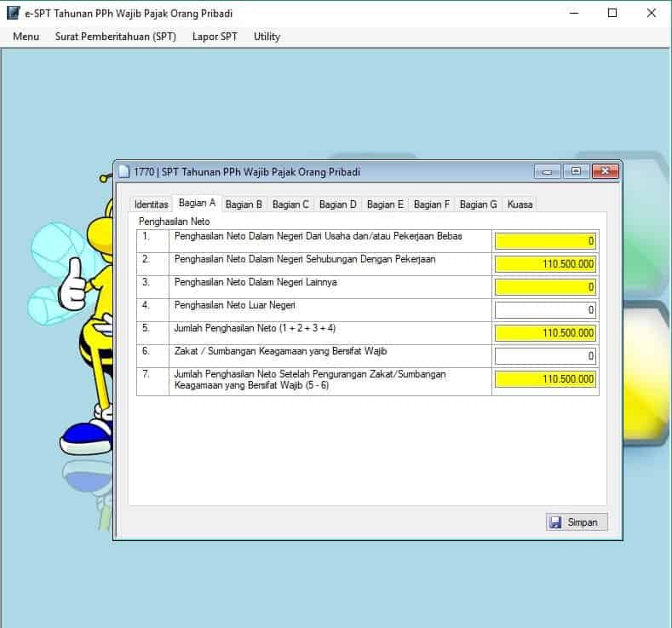This screenshot has height=628, width=672.
Task: Click the Simpan save button
Action: coord(577,522)
